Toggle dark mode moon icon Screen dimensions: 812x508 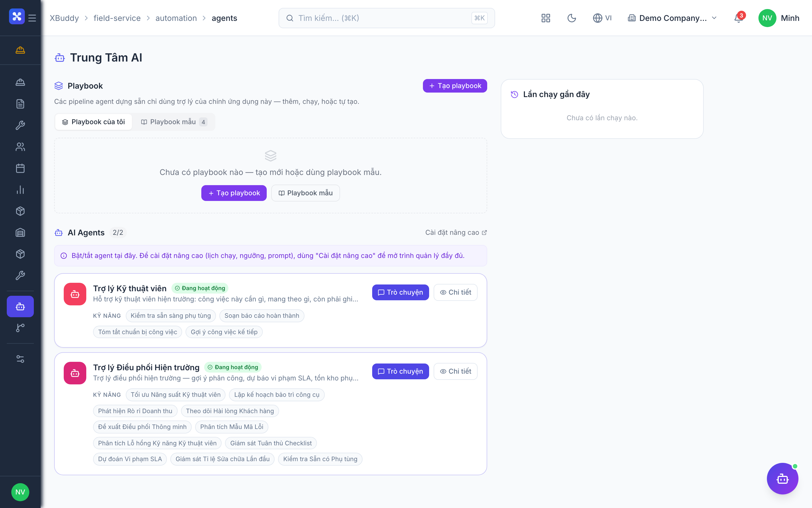pos(572,18)
